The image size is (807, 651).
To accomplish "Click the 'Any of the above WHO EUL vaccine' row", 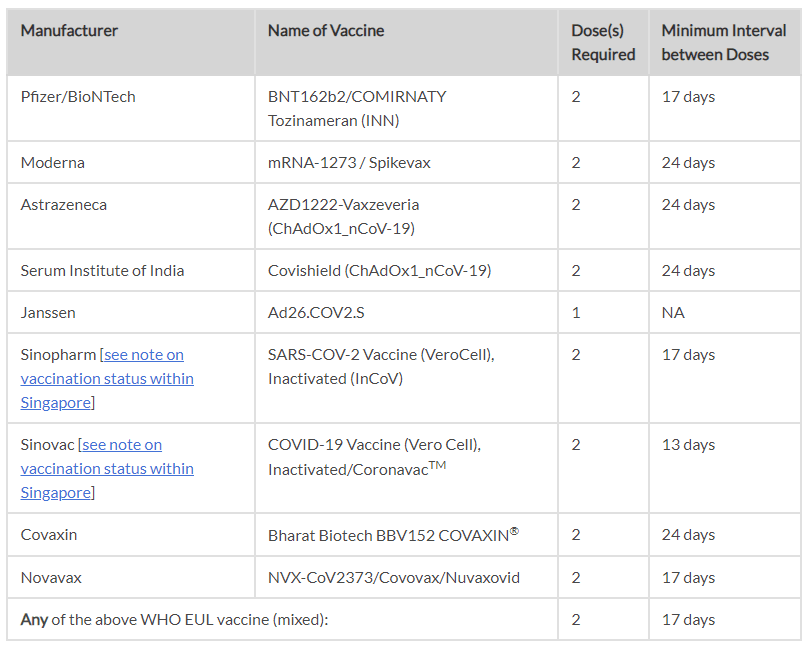I will click(x=174, y=620).
